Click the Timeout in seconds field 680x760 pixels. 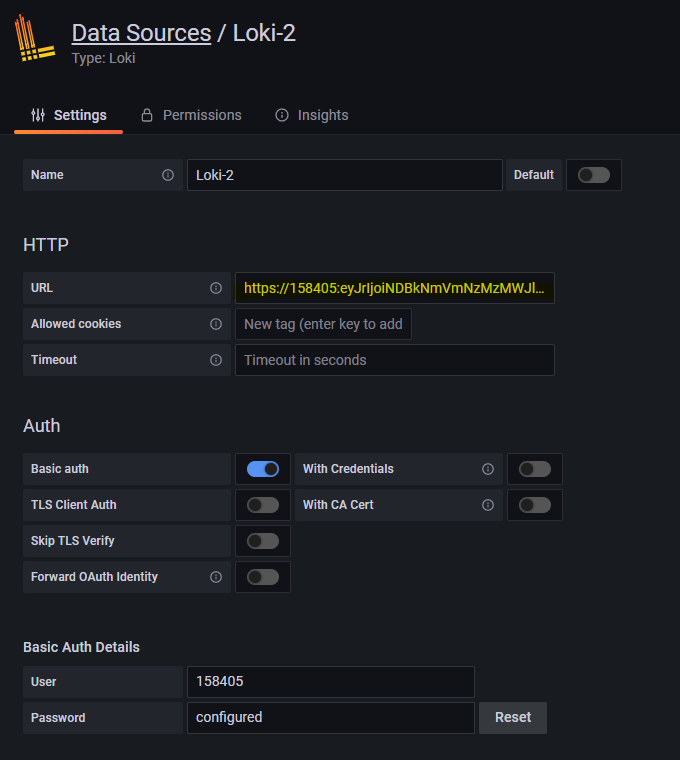click(x=395, y=360)
